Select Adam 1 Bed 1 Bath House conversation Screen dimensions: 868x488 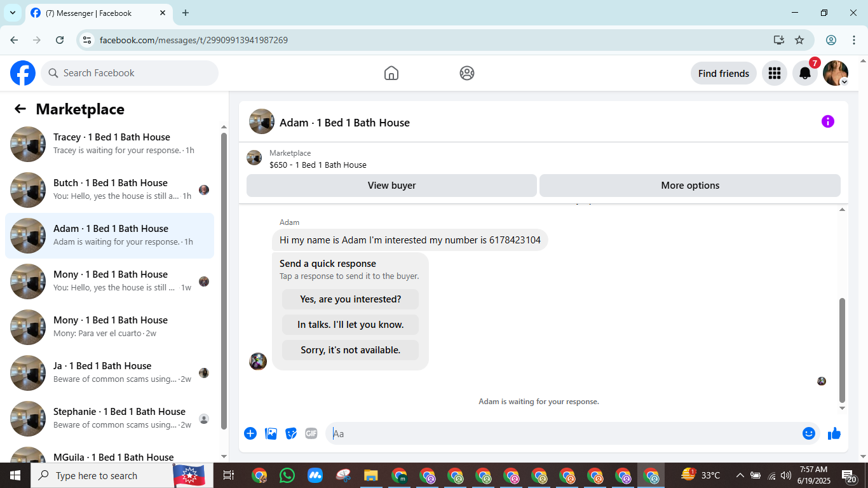pos(109,236)
